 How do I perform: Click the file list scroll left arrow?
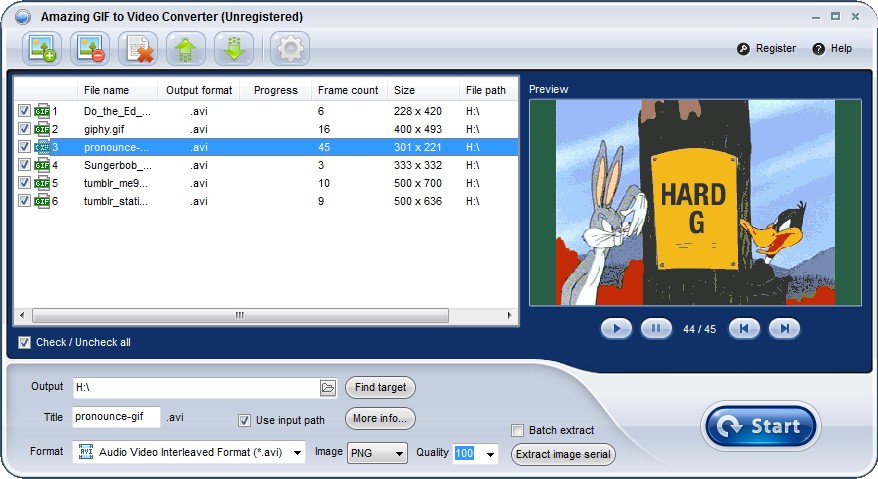(x=22, y=315)
